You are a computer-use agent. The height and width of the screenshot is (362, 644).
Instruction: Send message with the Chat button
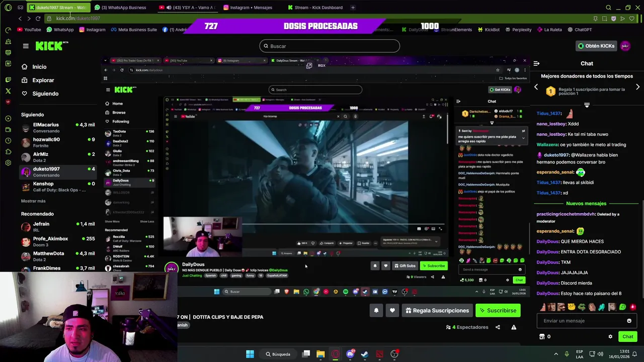click(627, 337)
